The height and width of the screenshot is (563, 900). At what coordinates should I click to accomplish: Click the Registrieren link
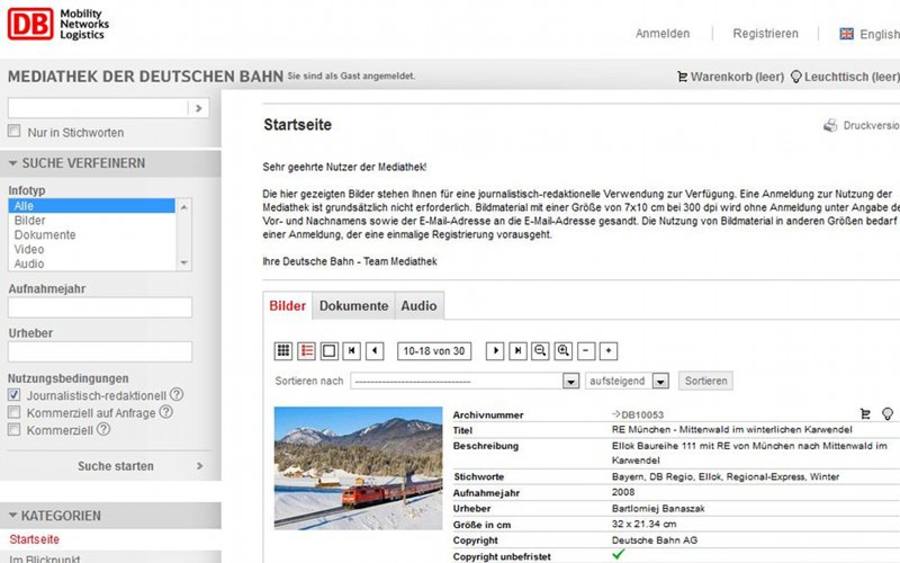tap(765, 34)
